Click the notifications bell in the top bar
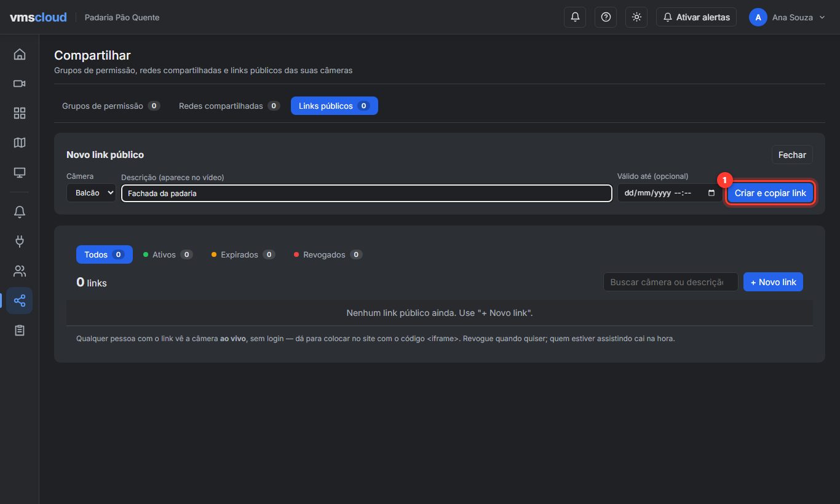The image size is (840, 504). [575, 17]
